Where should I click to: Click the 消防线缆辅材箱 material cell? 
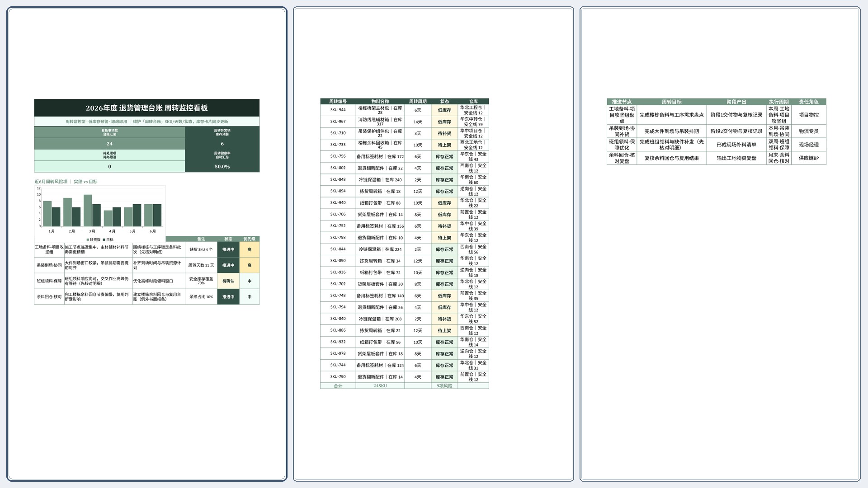pyautogui.click(x=380, y=122)
